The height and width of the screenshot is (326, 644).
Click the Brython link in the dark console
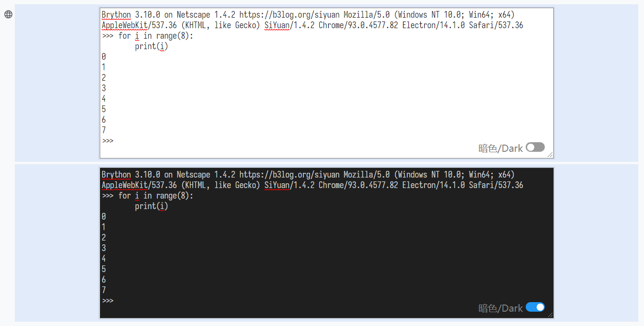pos(116,174)
